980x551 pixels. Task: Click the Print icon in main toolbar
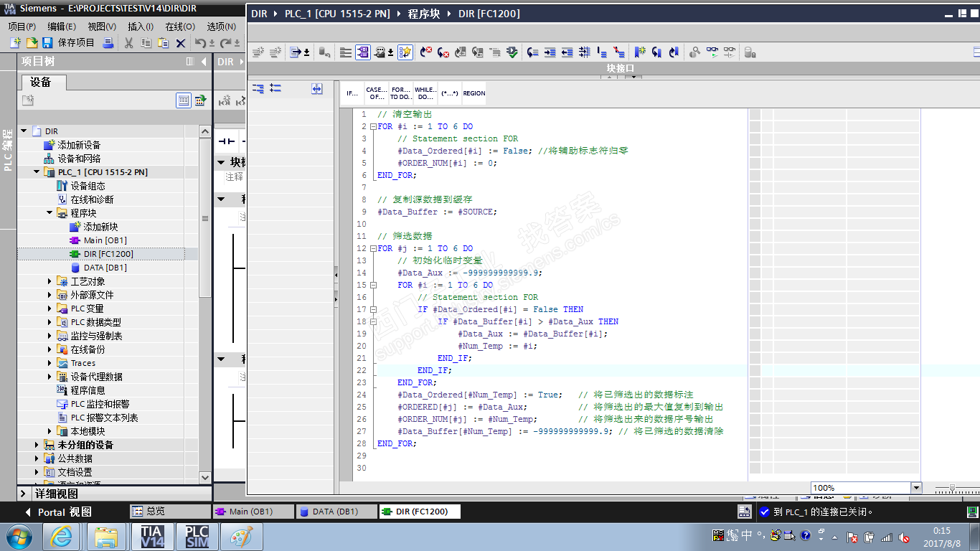pyautogui.click(x=108, y=43)
